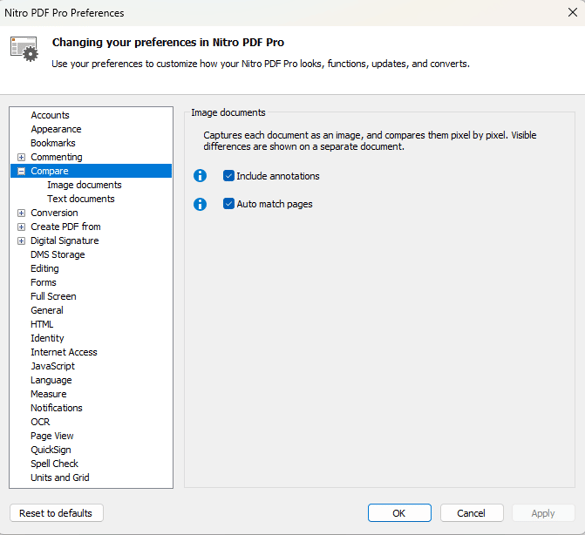Confirm with the OK button

[x=400, y=513]
